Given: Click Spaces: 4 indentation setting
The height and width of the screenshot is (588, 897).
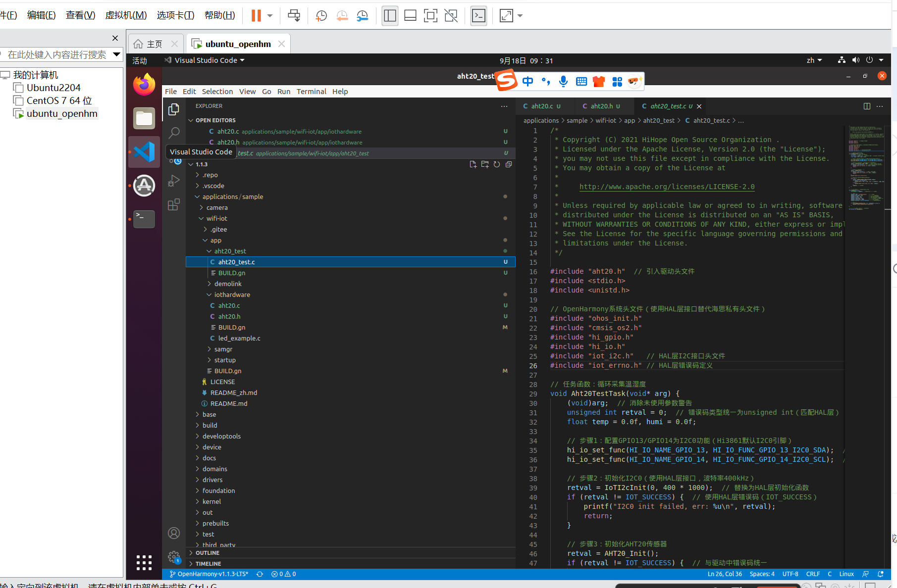Looking at the screenshot, I should pos(762,574).
